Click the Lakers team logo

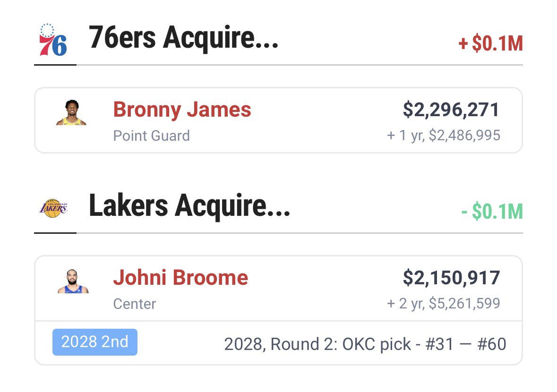pos(53,208)
